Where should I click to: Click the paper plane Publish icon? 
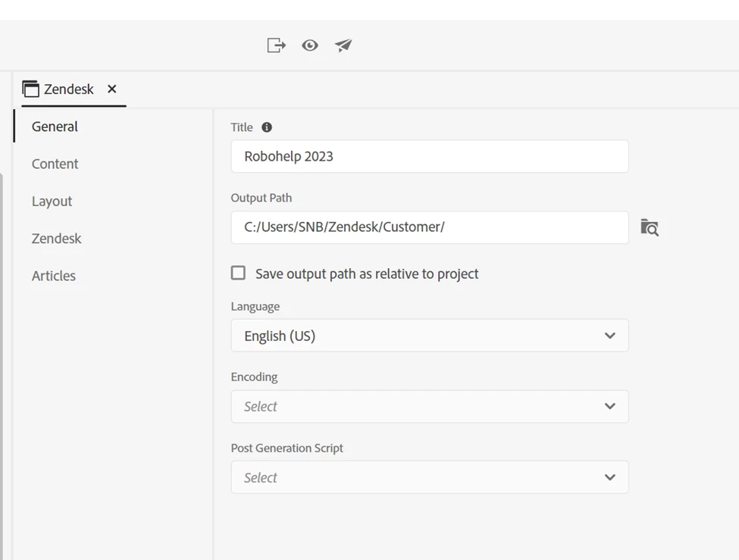point(343,45)
